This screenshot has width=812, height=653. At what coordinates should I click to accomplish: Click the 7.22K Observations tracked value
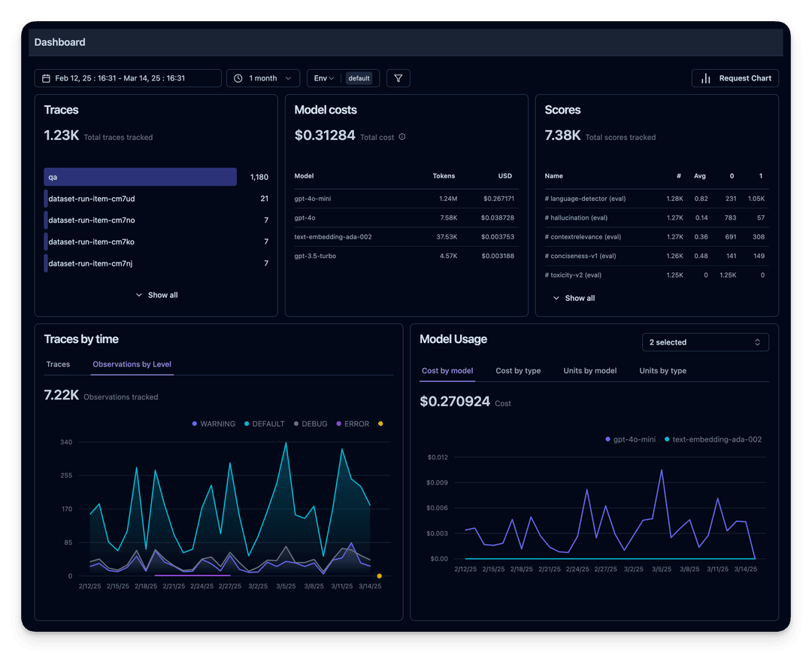(x=61, y=395)
